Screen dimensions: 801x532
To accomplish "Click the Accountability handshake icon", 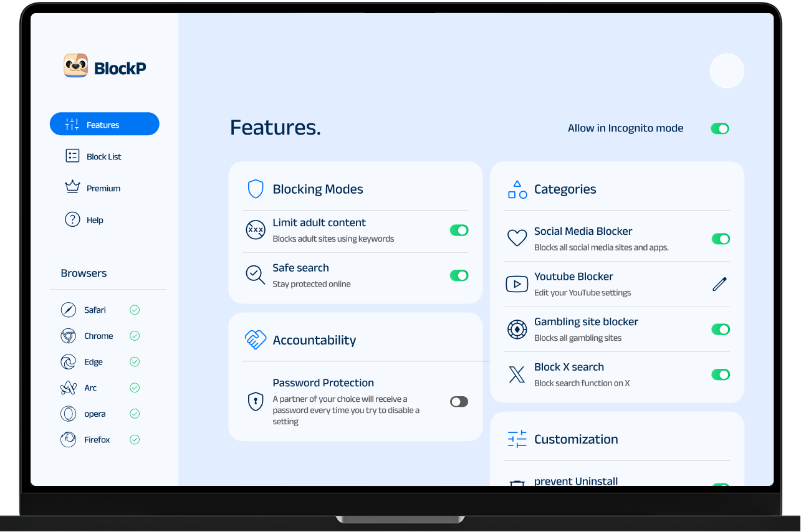I will point(256,340).
